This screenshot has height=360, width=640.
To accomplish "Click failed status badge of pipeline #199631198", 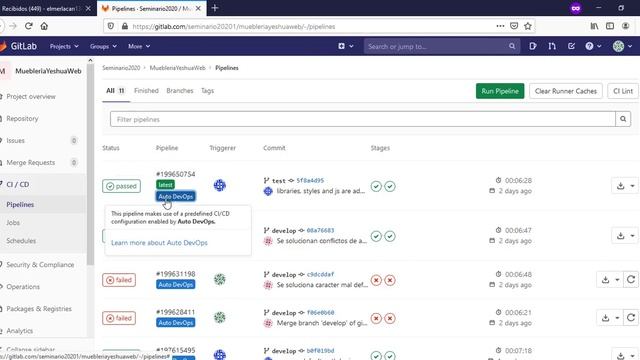I will coord(119,280).
